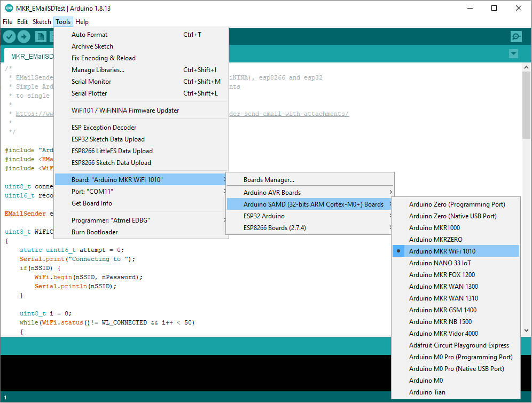Select Arduino MKRZERO board
The width and height of the screenshot is (532, 403).
coord(456,240)
